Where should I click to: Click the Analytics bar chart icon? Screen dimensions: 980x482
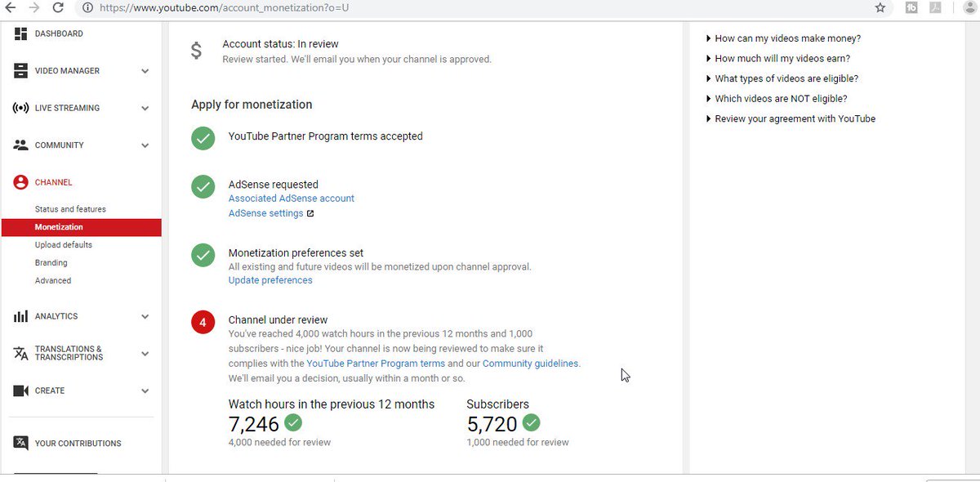tap(21, 316)
